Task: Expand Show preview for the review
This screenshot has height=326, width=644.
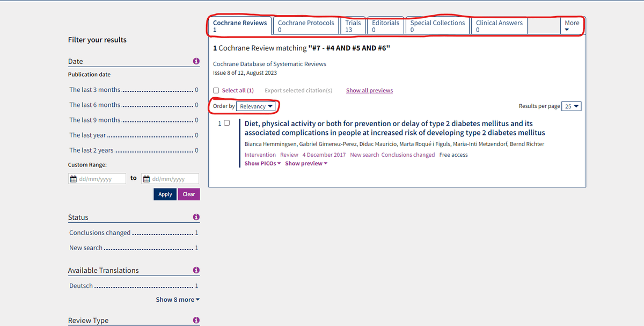Action: click(306, 163)
